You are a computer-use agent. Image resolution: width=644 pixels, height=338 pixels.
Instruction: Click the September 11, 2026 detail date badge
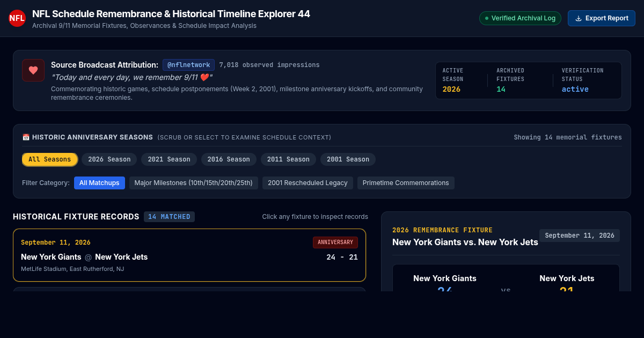click(x=580, y=236)
